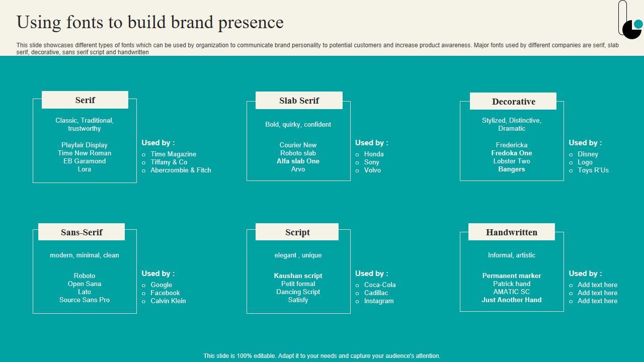Click the 100% editable footer note
The image size is (644, 362).
tap(321, 356)
